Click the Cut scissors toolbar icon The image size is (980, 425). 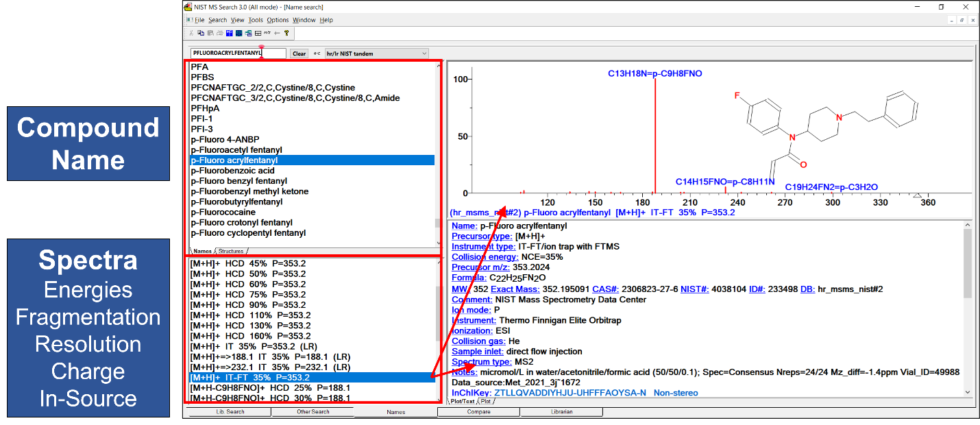[191, 33]
